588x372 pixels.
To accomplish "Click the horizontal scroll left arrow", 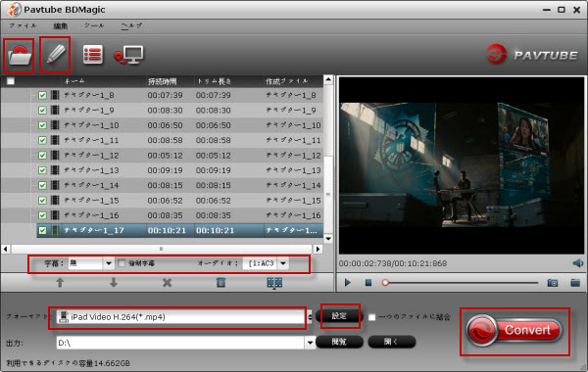I will click(x=5, y=249).
